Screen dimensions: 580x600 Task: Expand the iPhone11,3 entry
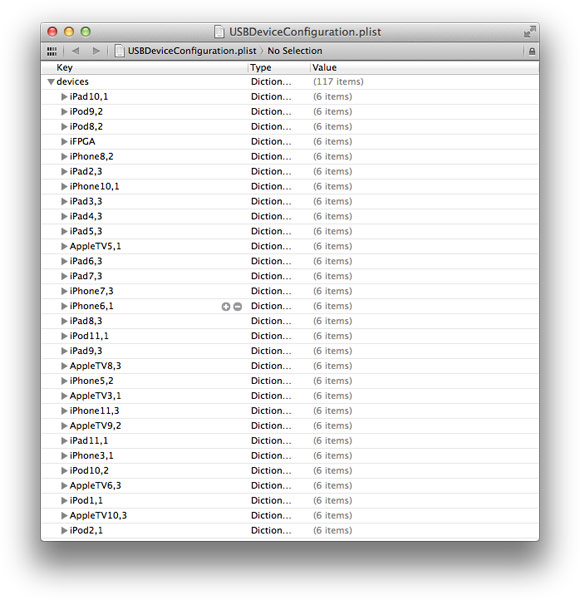64,411
